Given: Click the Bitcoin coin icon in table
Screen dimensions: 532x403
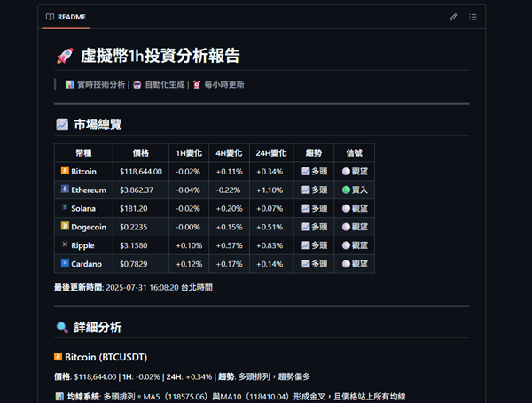Looking at the screenshot, I should pos(65,170).
